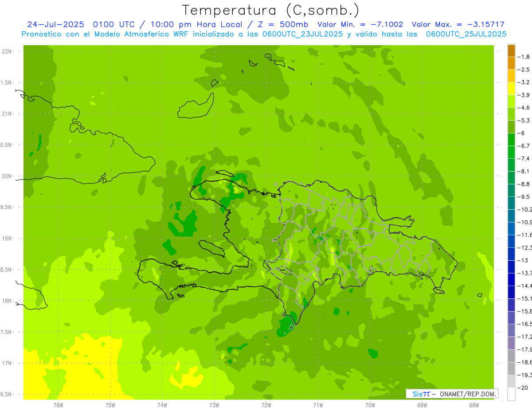Click the "24-Jul-2025" date in header
This screenshot has height=411, width=532.
click(55, 24)
